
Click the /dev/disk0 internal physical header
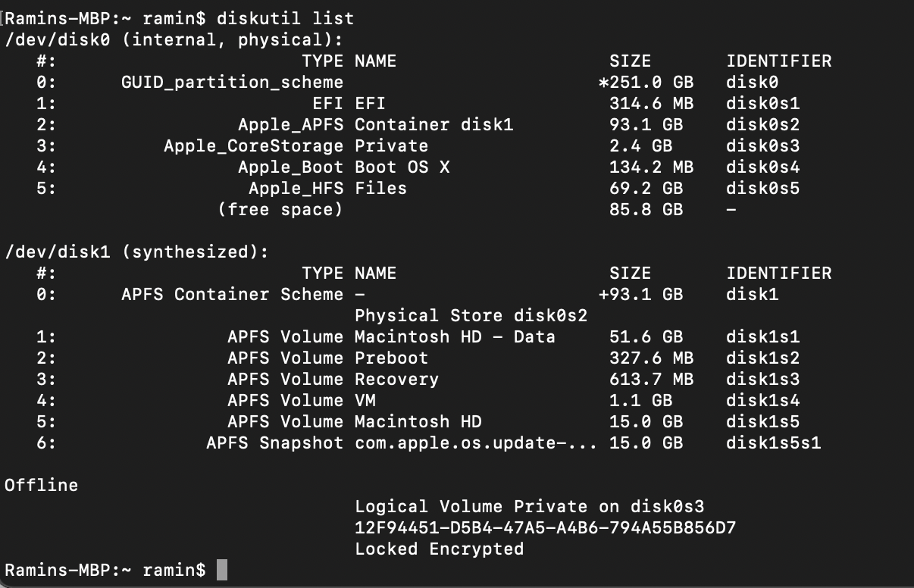coord(174,39)
